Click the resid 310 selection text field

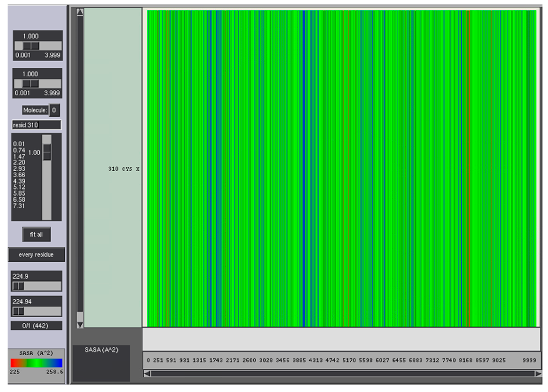pos(36,125)
